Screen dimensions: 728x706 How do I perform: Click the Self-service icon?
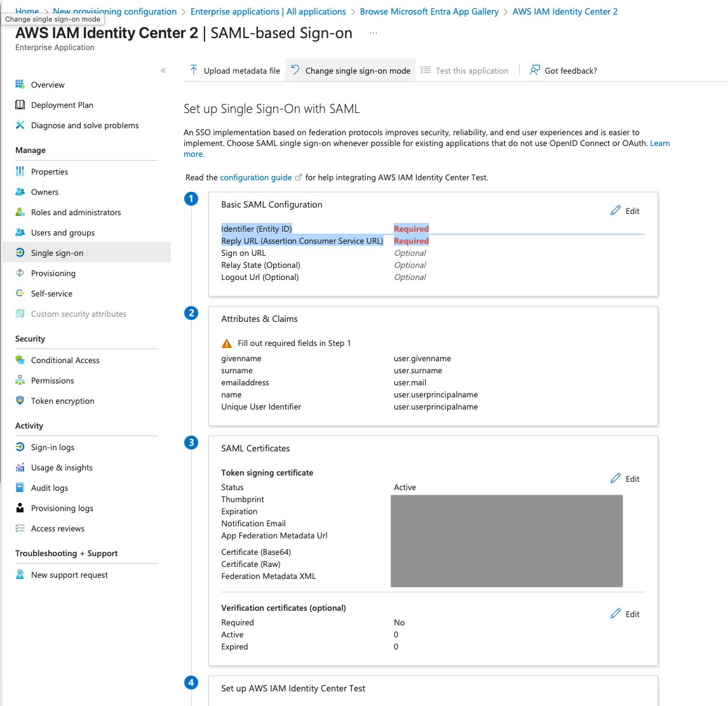pos(20,293)
